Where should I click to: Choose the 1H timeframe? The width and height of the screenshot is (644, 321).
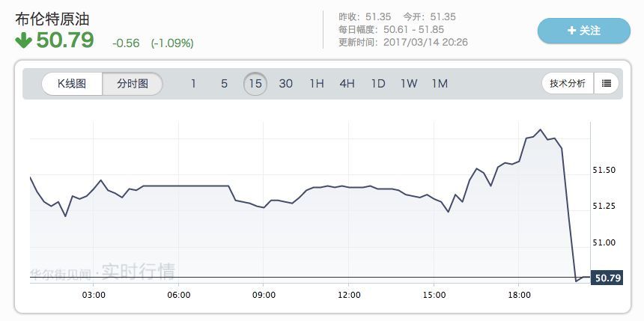click(x=317, y=84)
